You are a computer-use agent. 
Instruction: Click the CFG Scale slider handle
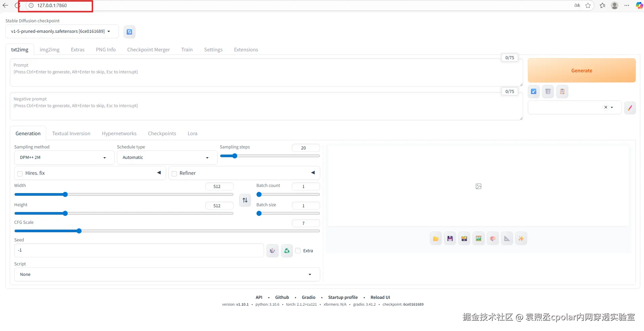79,231
